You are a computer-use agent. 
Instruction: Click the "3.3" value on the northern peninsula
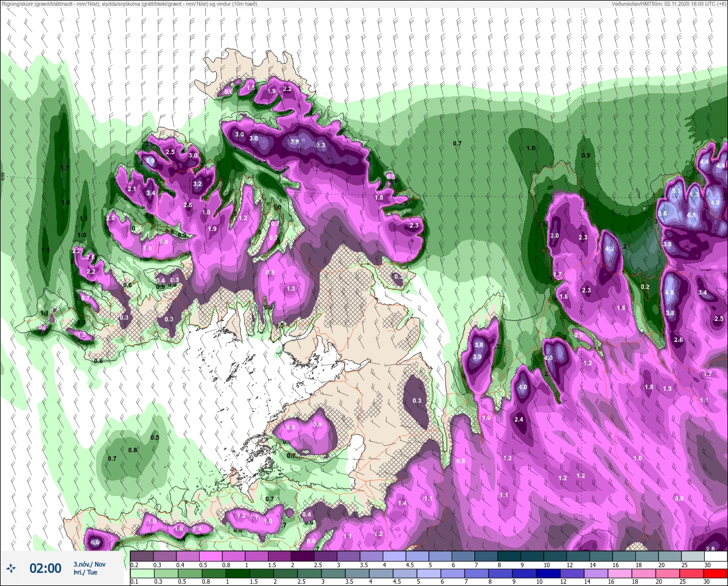(x=320, y=146)
